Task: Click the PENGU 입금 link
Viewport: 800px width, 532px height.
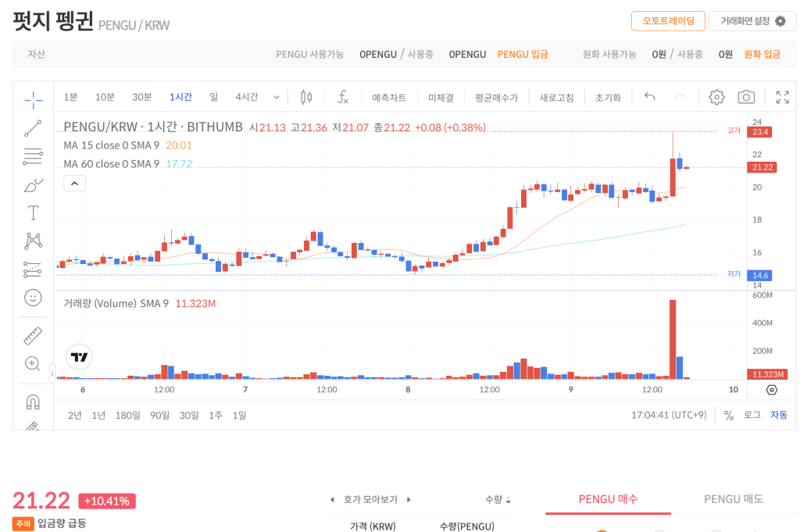Action: point(523,54)
